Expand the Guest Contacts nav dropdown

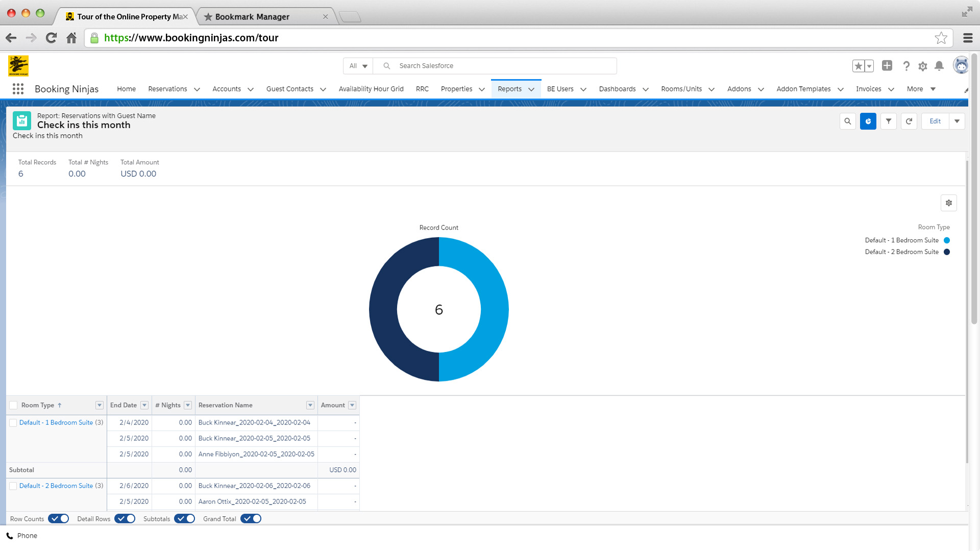click(x=323, y=89)
